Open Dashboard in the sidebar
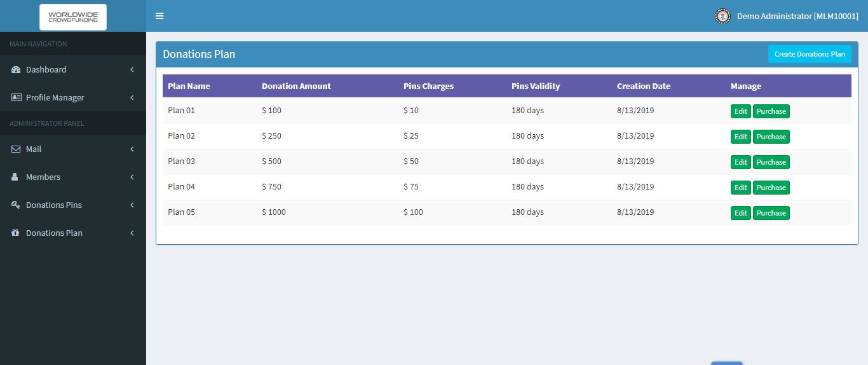The width and height of the screenshot is (868, 365). point(73,69)
